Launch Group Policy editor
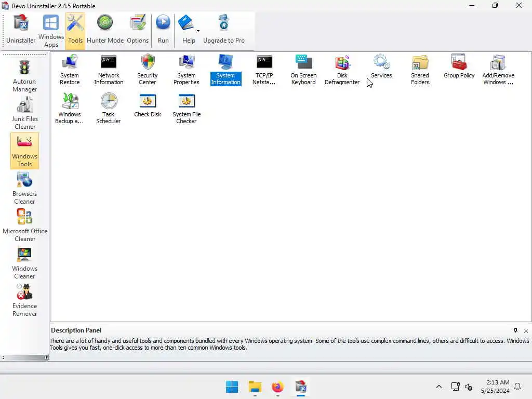 [459, 66]
